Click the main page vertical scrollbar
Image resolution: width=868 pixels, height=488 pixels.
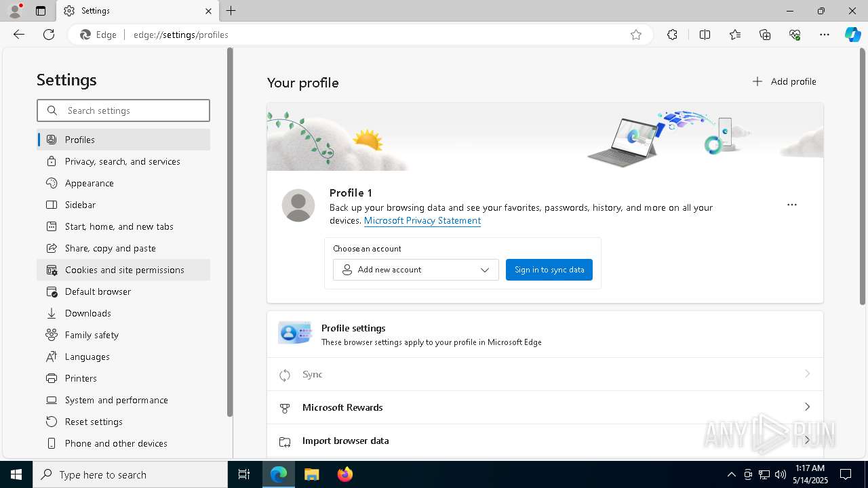(863, 176)
